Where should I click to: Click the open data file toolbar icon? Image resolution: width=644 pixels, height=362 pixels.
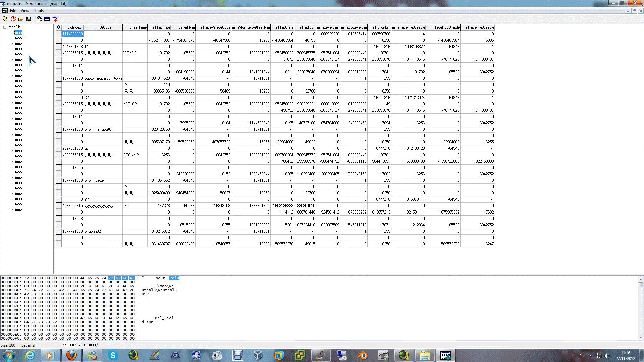[x=21, y=19]
